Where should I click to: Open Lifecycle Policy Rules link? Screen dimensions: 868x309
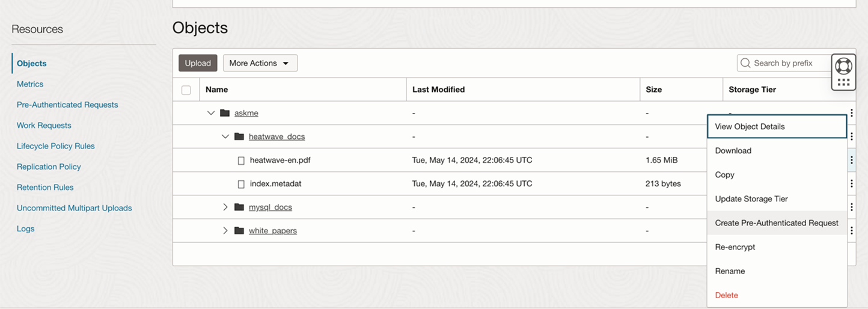pyautogui.click(x=56, y=146)
